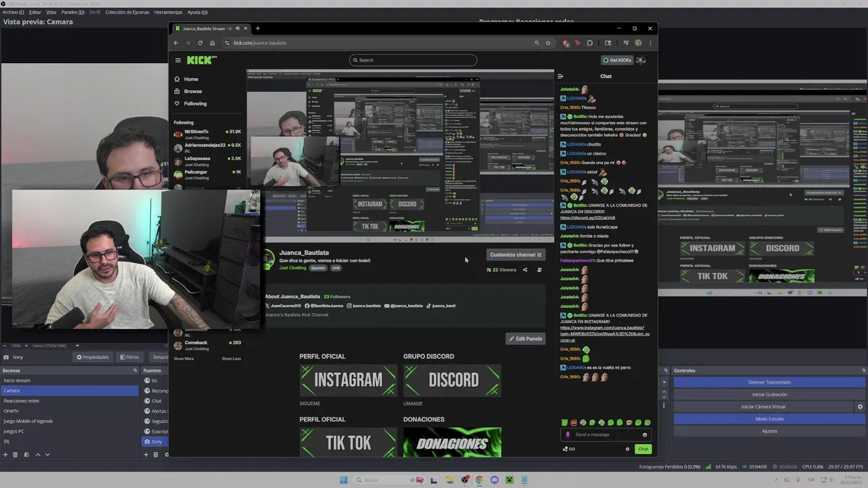This screenshot has width=868, height=488.
Task: Bookmark this page with star icon
Action: point(548,43)
